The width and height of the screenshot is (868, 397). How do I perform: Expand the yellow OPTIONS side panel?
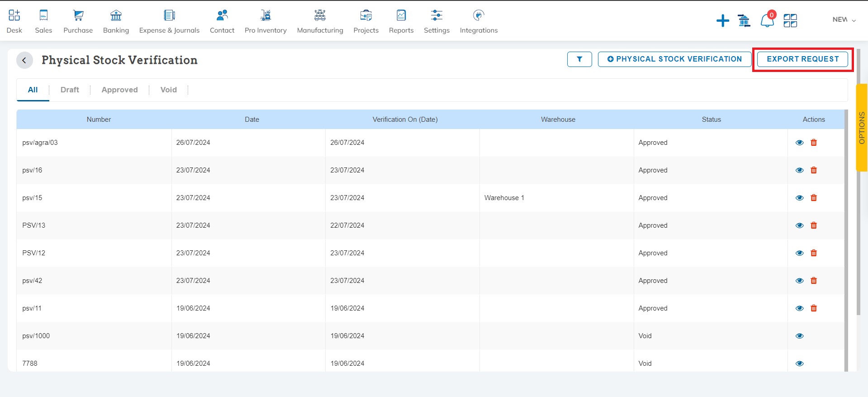[x=862, y=128]
